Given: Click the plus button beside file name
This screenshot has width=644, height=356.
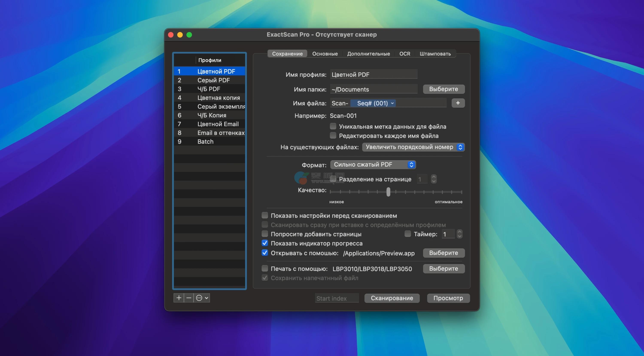Looking at the screenshot, I should pos(458,103).
